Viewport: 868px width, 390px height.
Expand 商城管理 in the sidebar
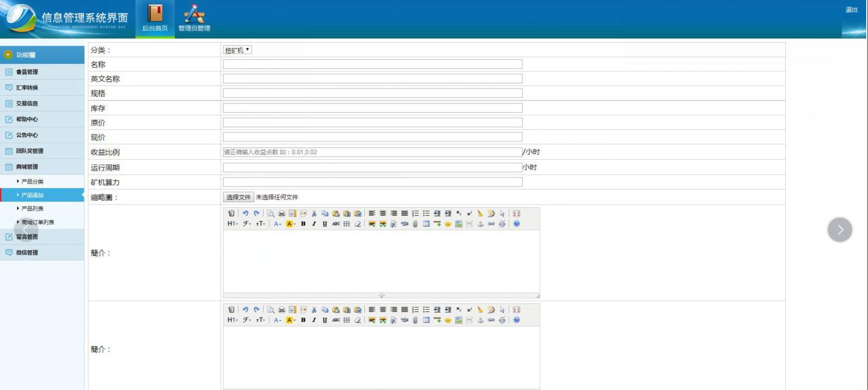pos(42,166)
